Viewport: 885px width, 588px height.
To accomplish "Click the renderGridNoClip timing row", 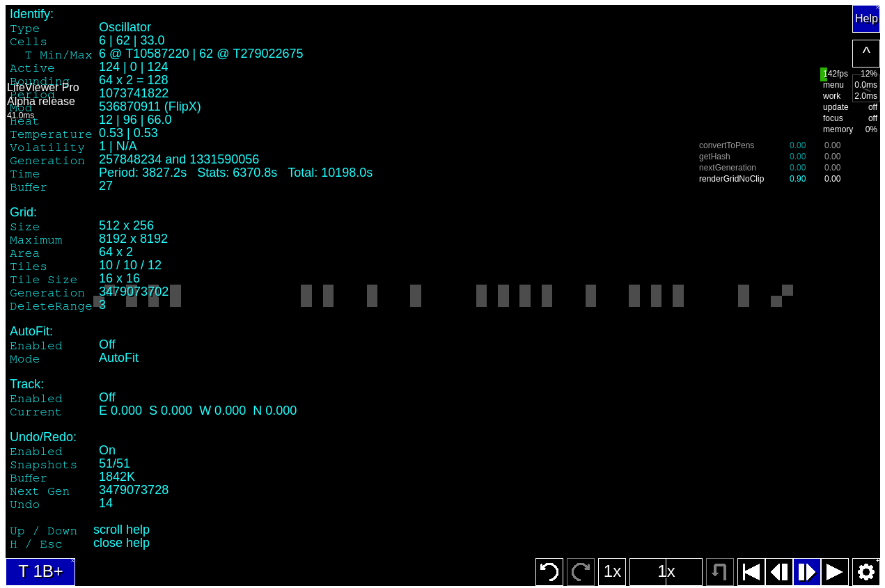I will click(x=770, y=179).
